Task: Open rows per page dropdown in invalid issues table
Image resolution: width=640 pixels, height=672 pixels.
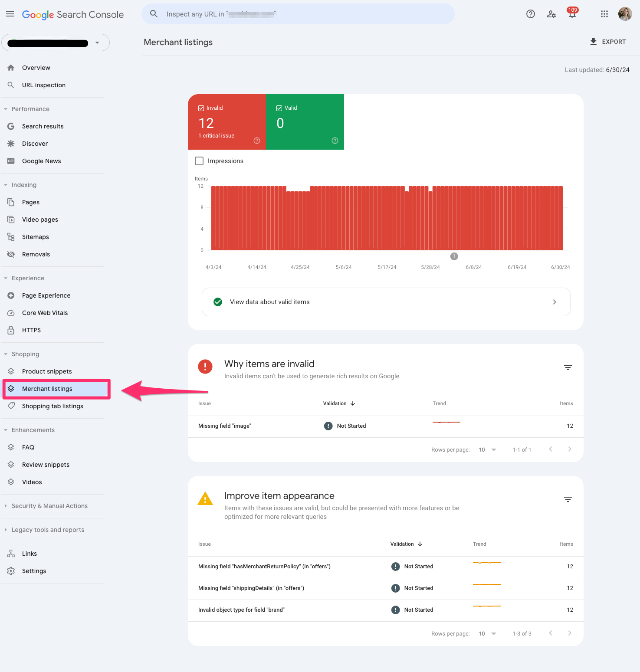Action: (487, 450)
